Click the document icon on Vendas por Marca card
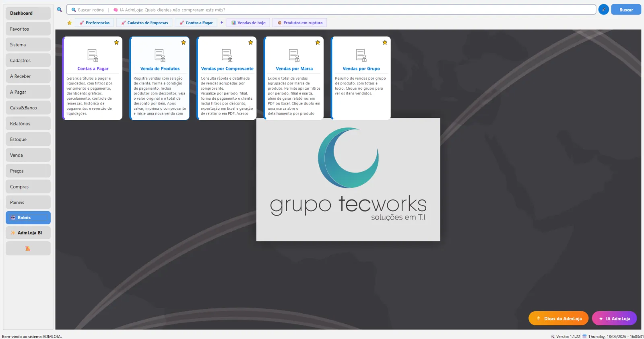The width and height of the screenshot is (644, 339). click(294, 55)
